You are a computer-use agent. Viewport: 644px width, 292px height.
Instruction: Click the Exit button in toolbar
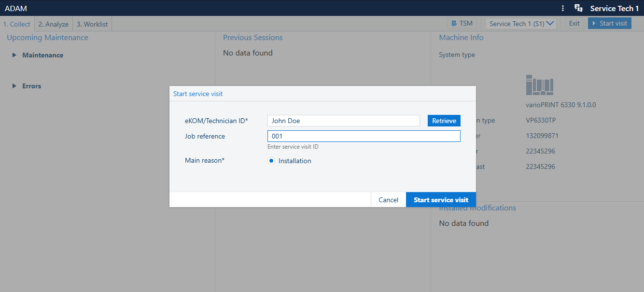click(574, 23)
